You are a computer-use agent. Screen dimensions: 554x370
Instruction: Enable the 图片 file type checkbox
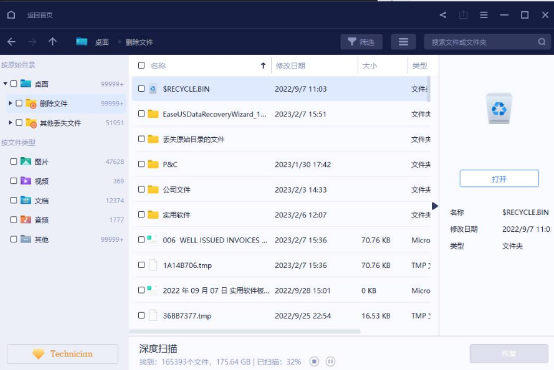(13, 161)
